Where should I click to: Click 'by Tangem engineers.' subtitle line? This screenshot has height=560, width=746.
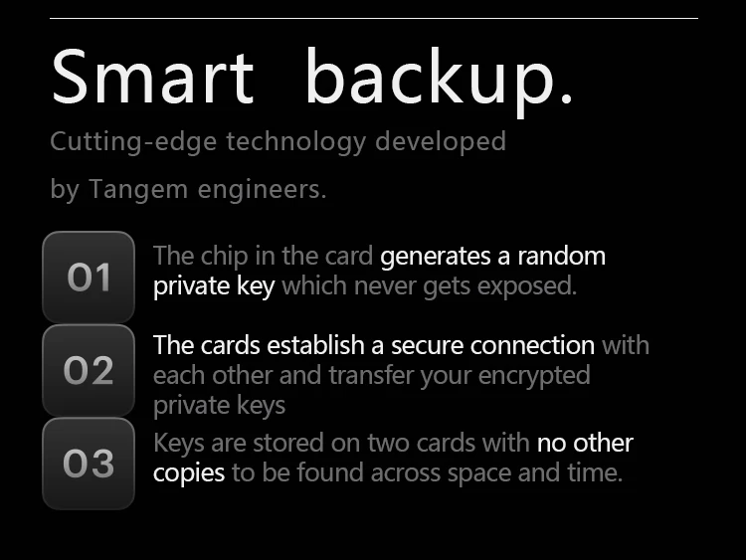coord(188,189)
